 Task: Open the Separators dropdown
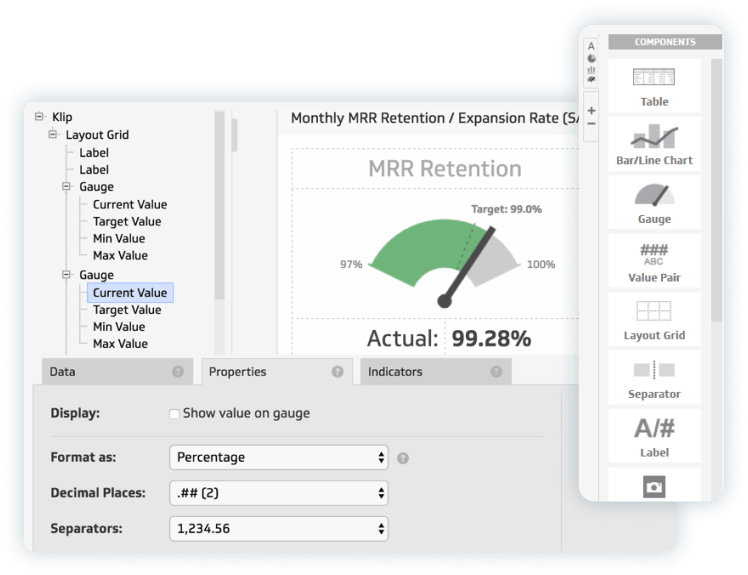coord(278,528)
